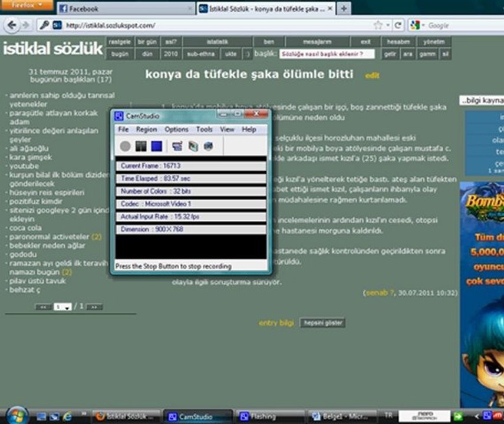The width and height of the screenshot is (504, 424).
Task: Click the istatistik button
Action: 218,42
